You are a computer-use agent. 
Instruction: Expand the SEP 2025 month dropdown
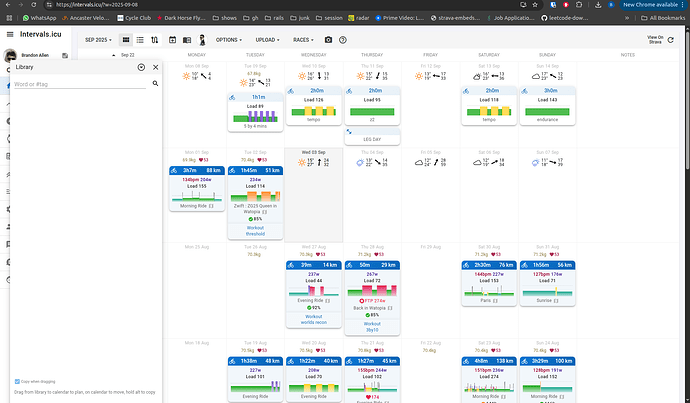click(99, 39)
